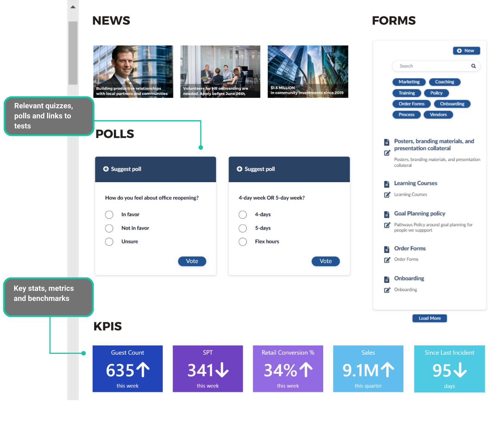Image resolution: width=504 pixels, height=448 pixels.
Task: Select the "5-days" option
Action: (243, 228)
